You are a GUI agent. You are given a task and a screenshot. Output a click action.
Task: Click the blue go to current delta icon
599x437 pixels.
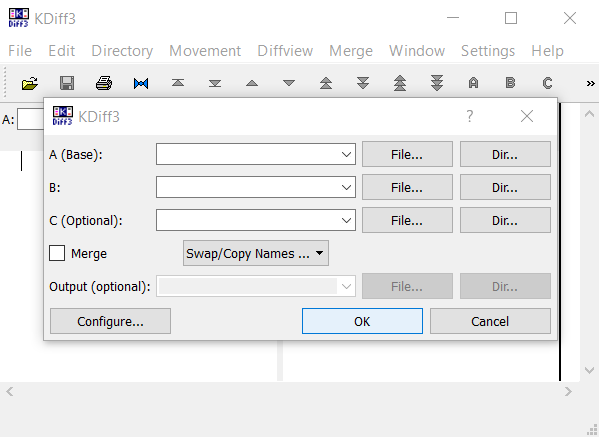[x=141, y=83]
